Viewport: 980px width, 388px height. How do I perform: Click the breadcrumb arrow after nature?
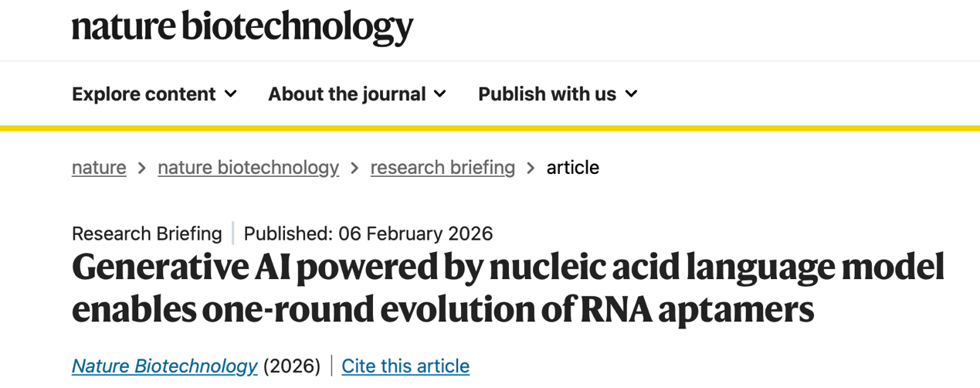(x=142, y=168)
